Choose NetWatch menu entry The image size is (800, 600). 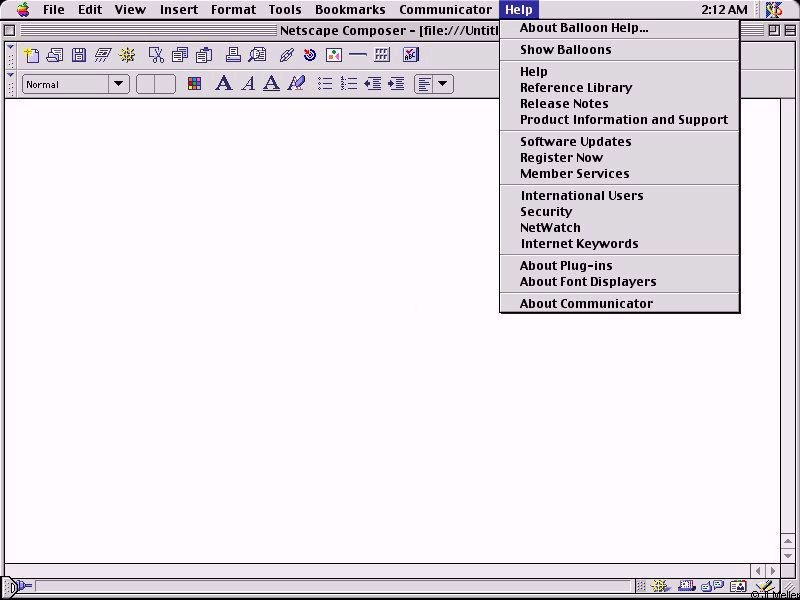(619, 228)
